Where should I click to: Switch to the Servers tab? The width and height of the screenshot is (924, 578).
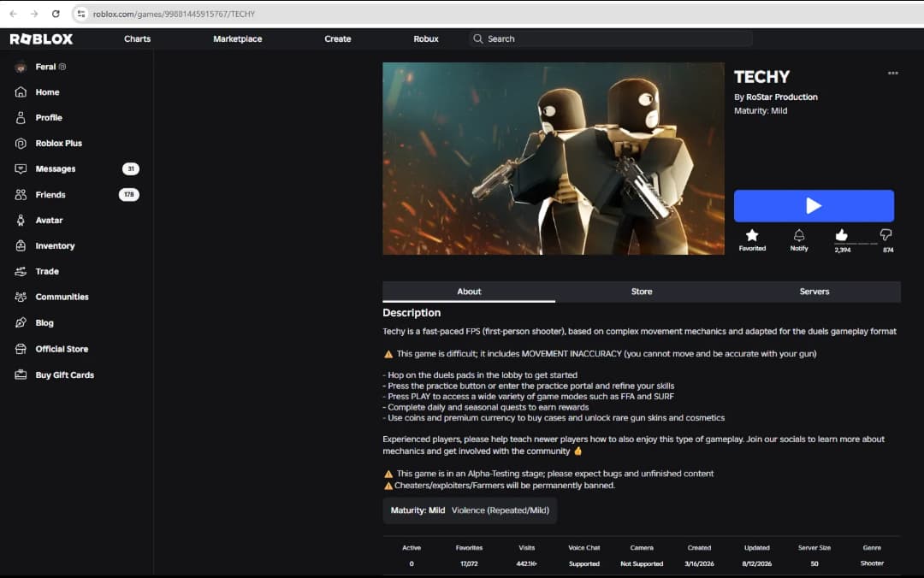point(814,292)
